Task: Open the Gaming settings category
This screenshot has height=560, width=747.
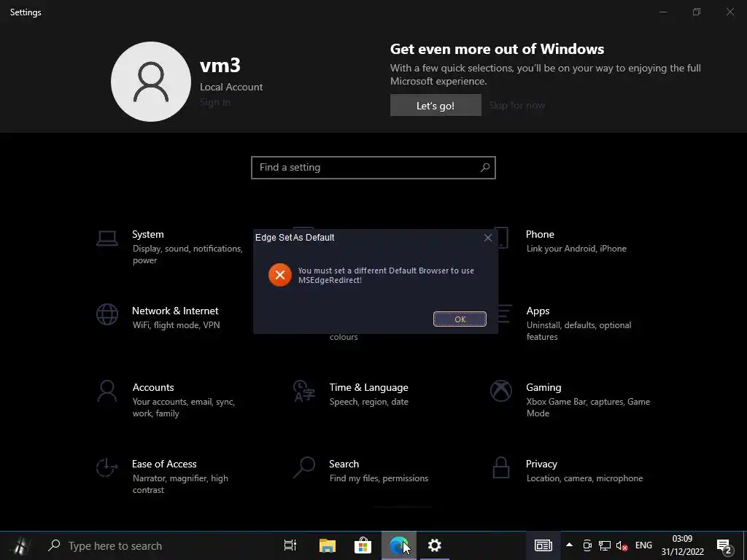Action: tap(570, 400)
